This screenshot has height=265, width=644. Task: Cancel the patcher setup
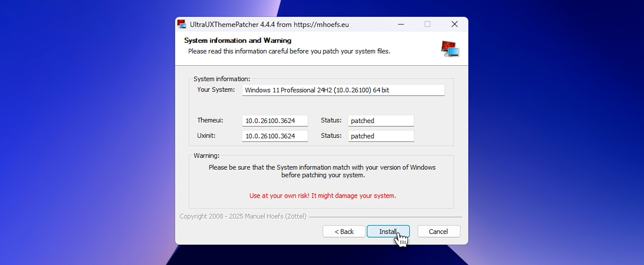tap(438, 231)
